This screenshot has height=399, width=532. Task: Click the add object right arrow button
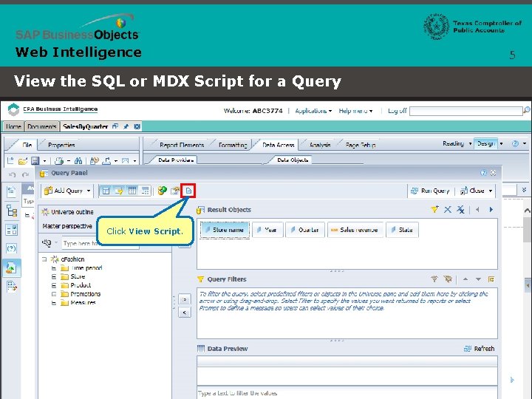coord(185,299)
